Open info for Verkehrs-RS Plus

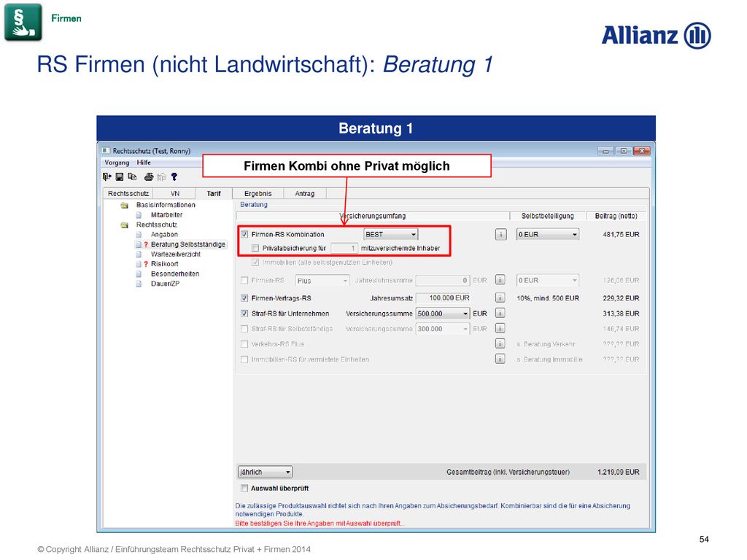point(500,343)
